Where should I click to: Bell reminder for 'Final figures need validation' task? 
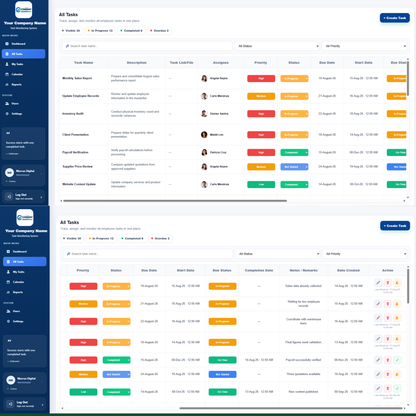point(397,339)
